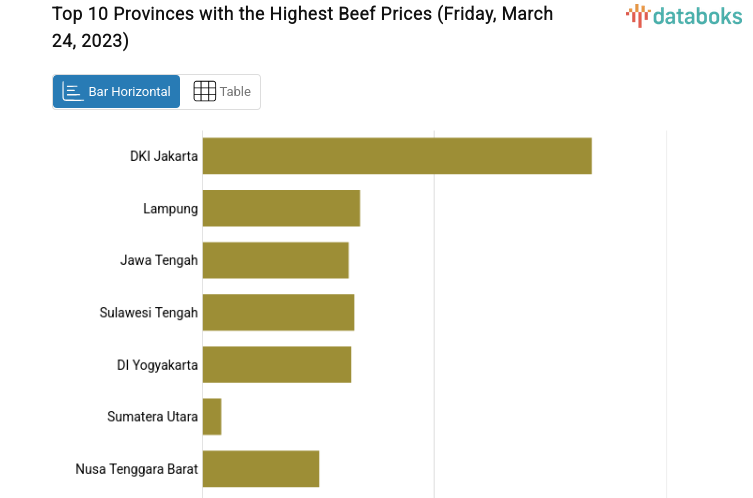Switch to Table view
753x498 pixels.
click(x=222, y=92)
